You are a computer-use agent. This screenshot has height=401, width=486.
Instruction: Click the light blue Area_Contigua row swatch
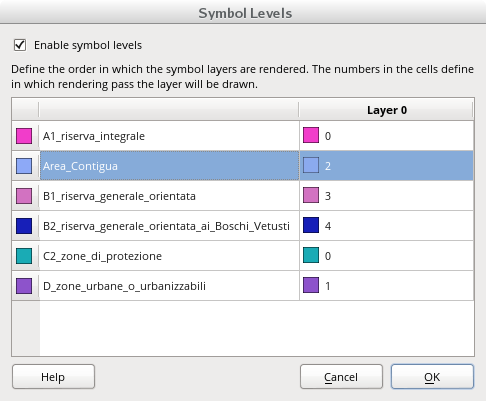[24, 166]
